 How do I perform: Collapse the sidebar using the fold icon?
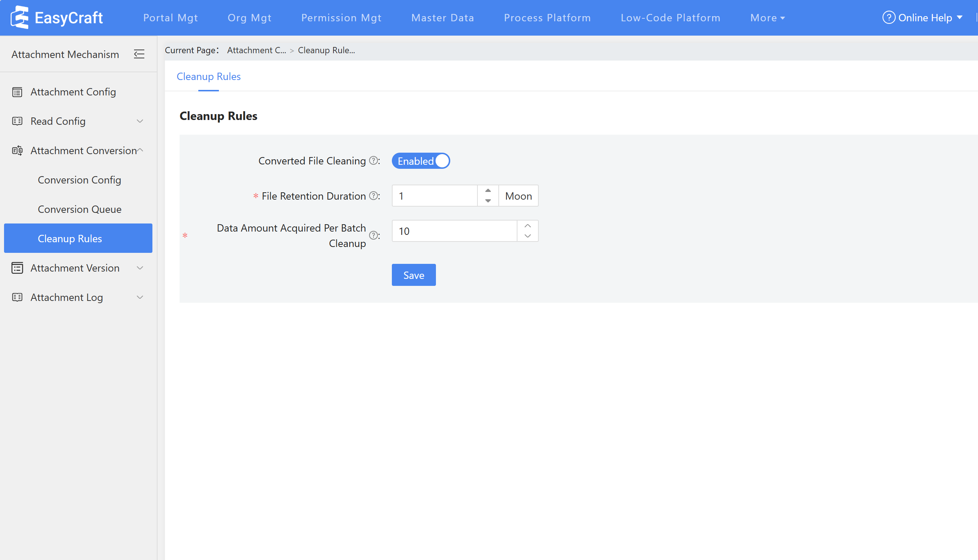point(139,54)
